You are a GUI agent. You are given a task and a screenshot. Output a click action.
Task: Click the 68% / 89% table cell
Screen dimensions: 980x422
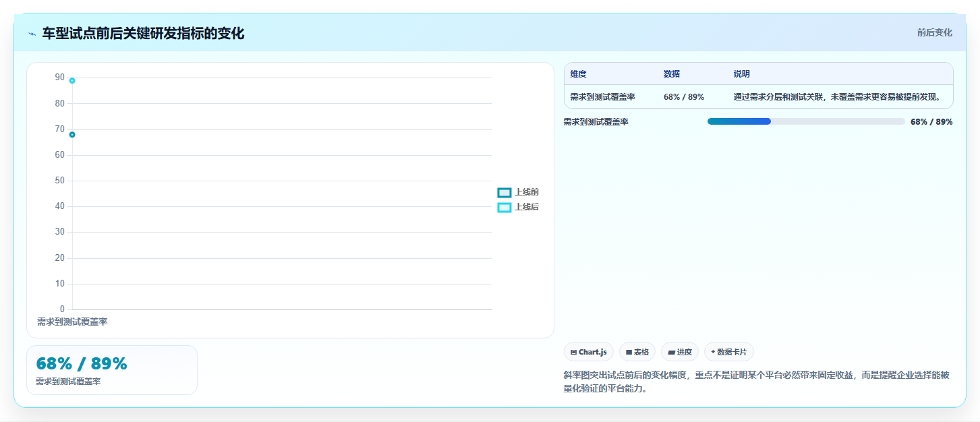tap(684, 97)
